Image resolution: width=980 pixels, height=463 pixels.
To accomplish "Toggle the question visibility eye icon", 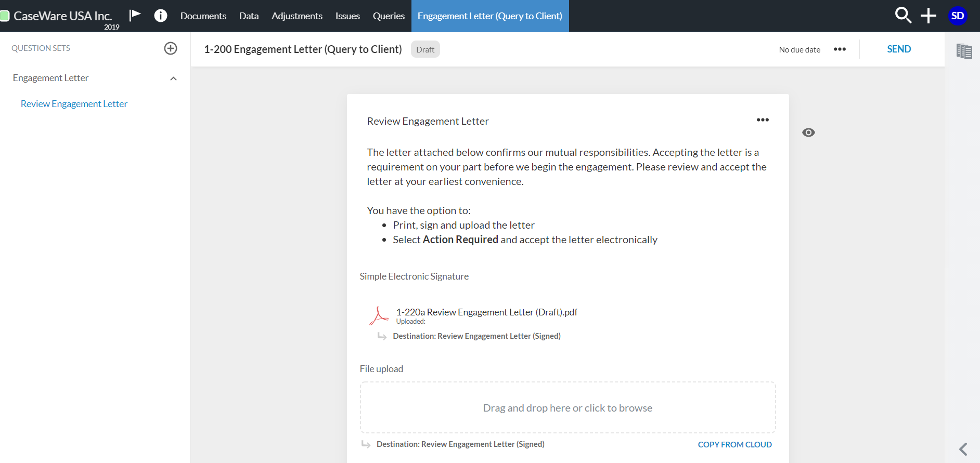I will [x=808, y=133].
